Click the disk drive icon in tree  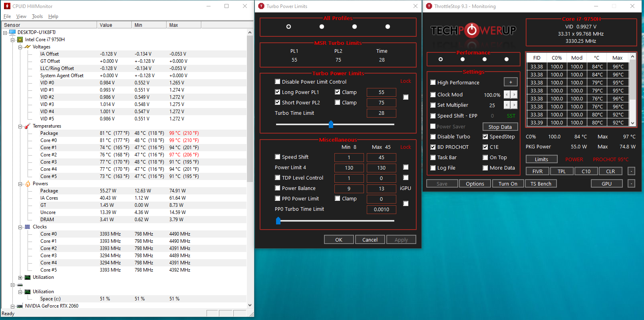click(x=20, y=285)
